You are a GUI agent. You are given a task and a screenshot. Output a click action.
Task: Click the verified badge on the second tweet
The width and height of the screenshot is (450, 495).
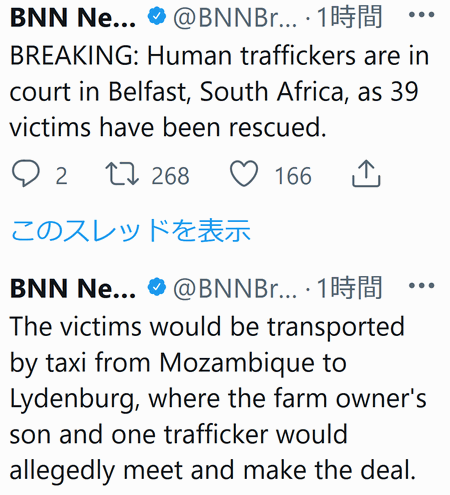tap(157, 287)
